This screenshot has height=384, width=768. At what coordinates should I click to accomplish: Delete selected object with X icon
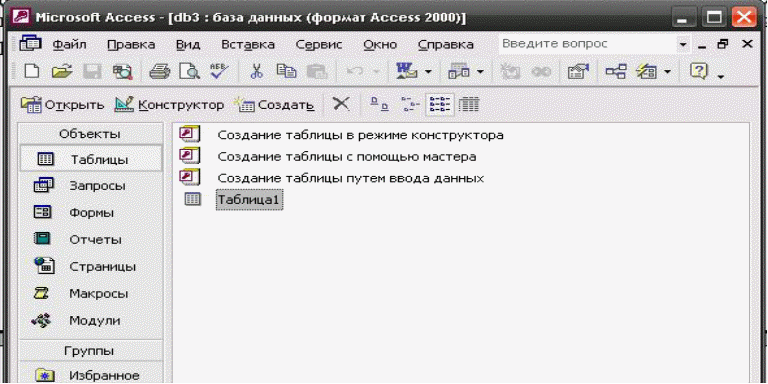[341, 104]
